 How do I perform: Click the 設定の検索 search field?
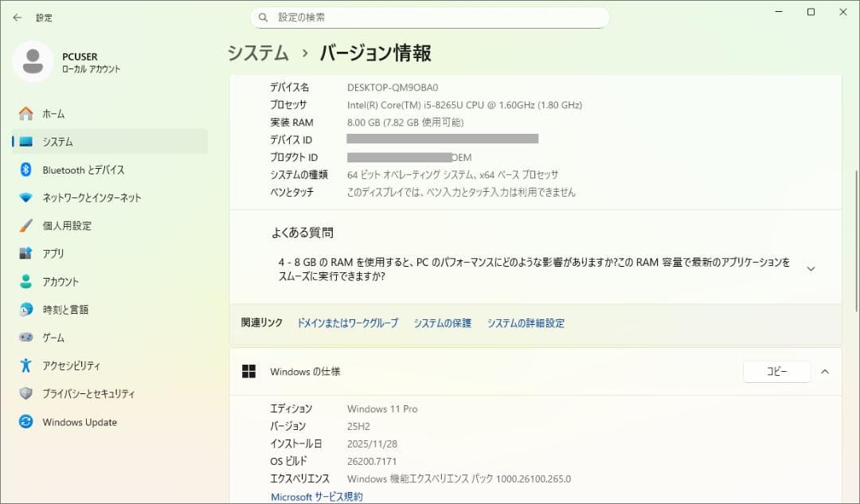coord(430,17)
